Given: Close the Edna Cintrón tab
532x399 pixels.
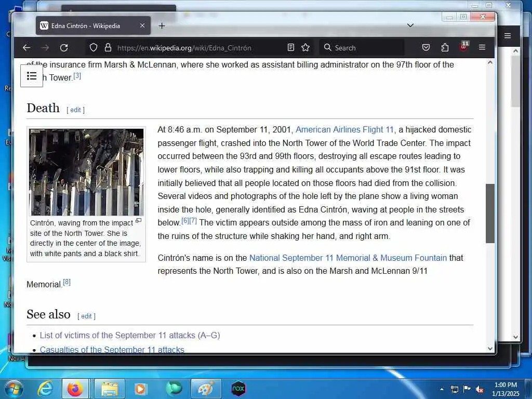Looking at the screenshot, I should tap(142, 26).
